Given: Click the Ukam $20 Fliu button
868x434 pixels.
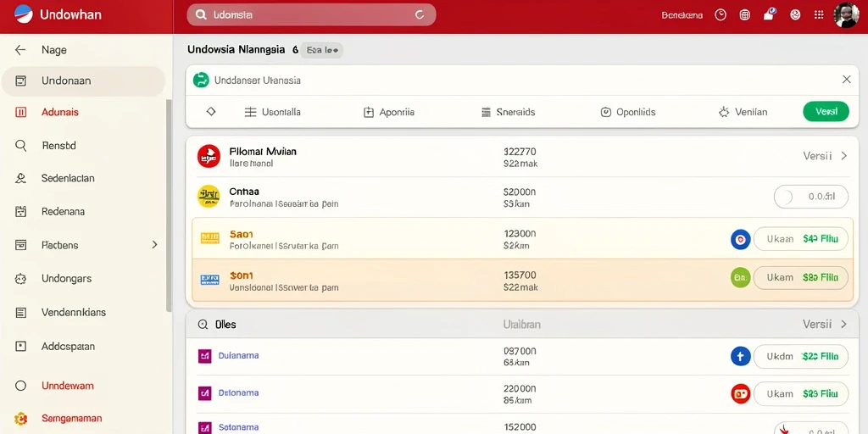Looking at the screenshot, I should (x=801, y=357).
